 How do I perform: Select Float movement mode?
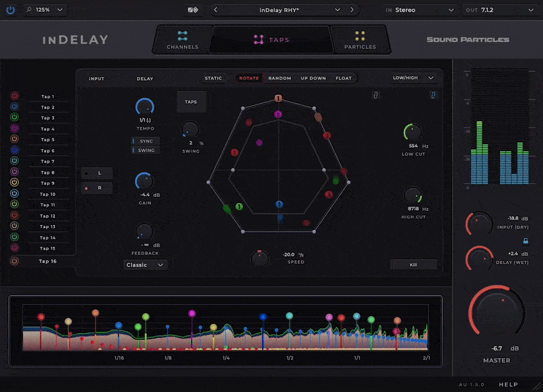coord(343,78)
